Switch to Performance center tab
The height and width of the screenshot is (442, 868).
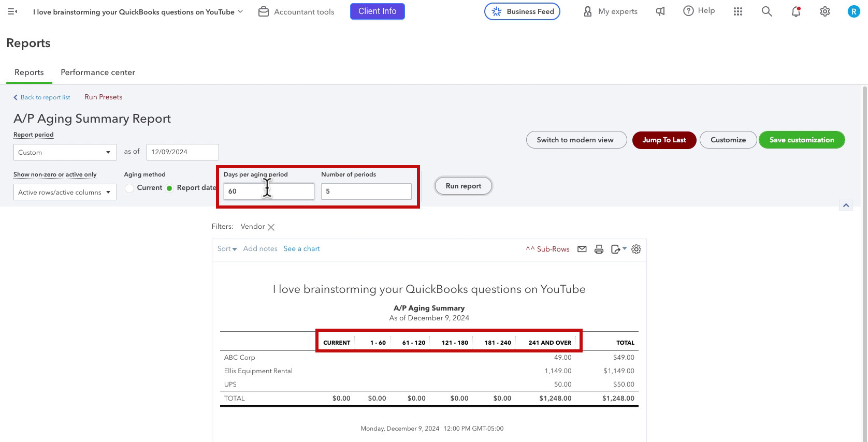point(98,72)
